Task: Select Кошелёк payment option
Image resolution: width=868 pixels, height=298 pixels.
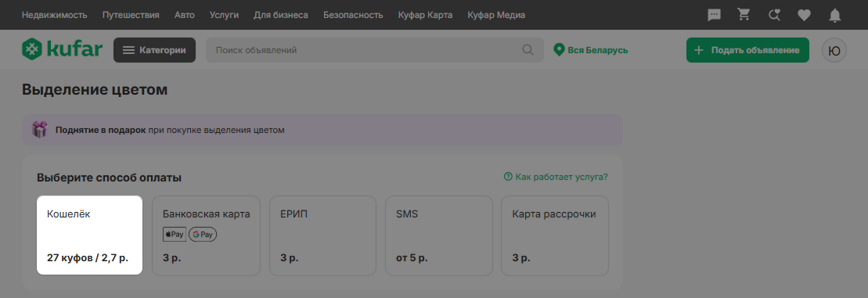Action: (x=90, y=235)
